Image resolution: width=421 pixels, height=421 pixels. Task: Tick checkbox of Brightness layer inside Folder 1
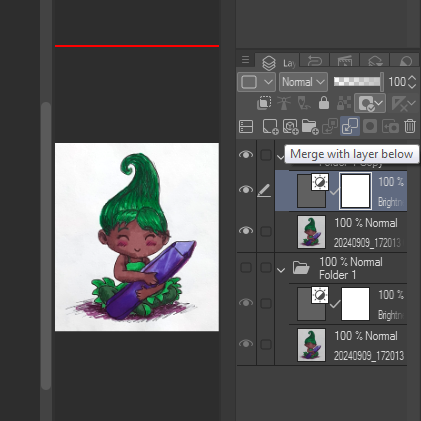click(x=266, y=303)
